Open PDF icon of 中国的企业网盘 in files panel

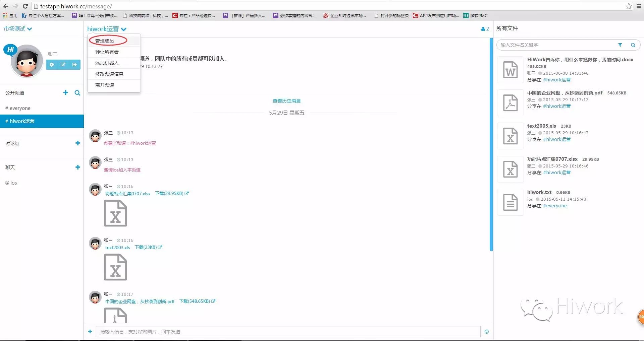tap(510, 103)
